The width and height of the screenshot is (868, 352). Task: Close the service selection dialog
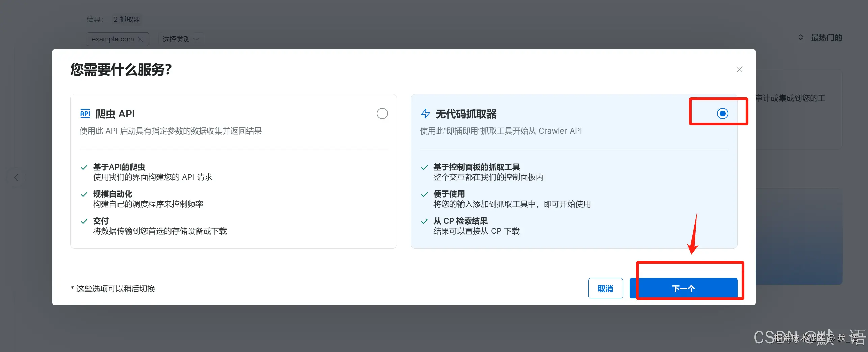click(x=740, y=69)
